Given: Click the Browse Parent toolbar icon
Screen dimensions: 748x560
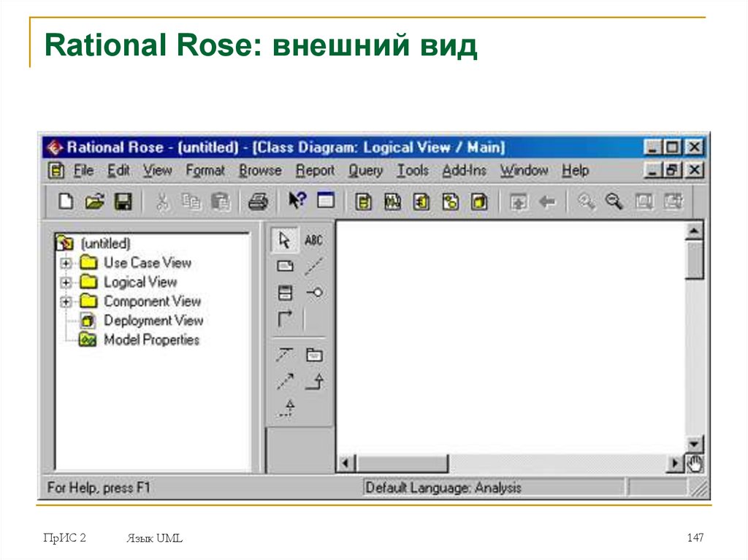Looking at the screenshot, I should click(519, 202).
